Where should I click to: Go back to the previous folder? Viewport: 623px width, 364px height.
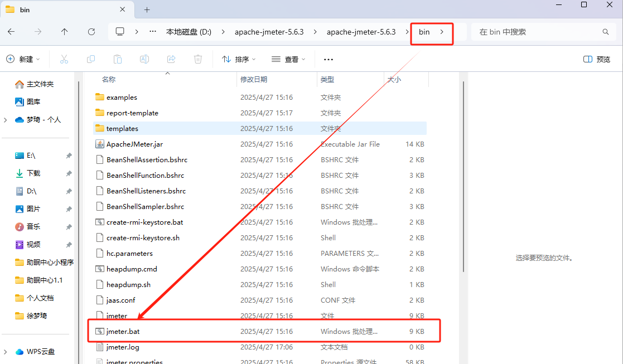click(x=11, y=32)
